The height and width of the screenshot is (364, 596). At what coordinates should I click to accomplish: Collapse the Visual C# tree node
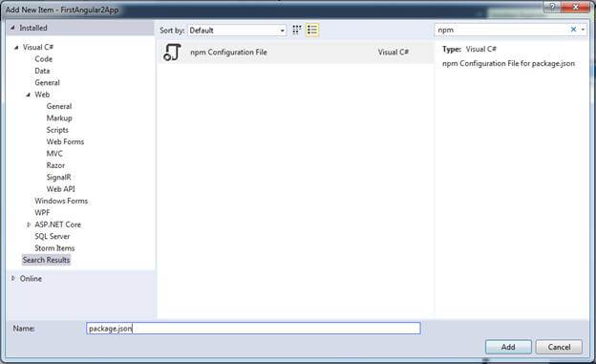16,48
